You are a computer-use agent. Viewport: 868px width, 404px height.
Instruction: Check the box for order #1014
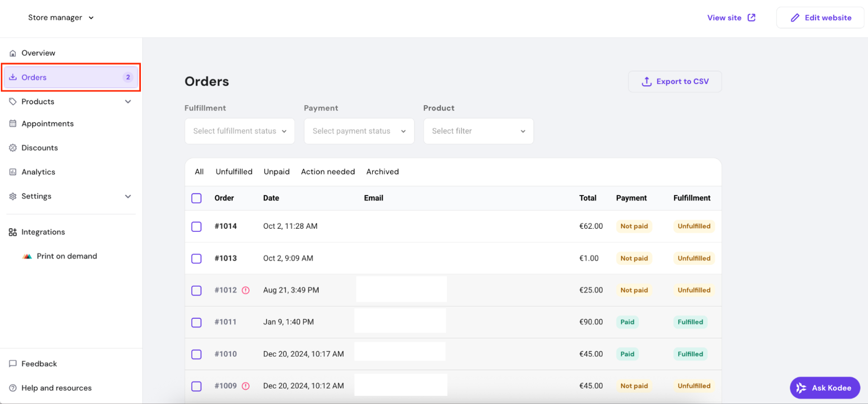tap(197, 226)
